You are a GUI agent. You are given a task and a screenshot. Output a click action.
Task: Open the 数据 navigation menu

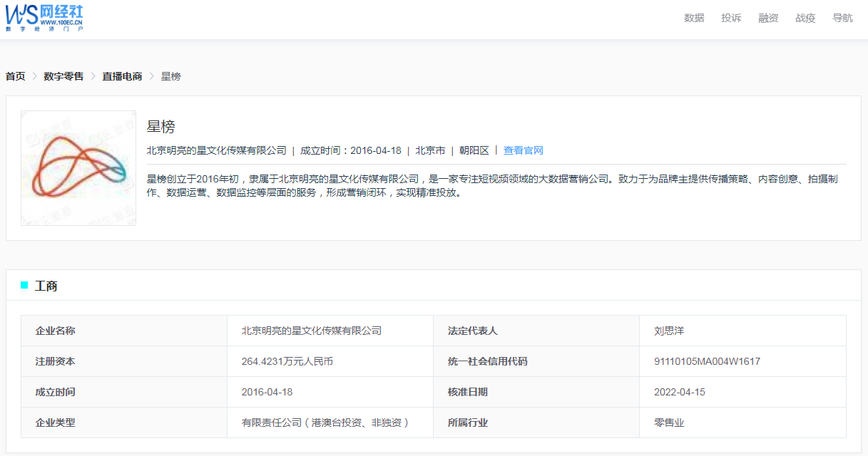coord(694,18)
